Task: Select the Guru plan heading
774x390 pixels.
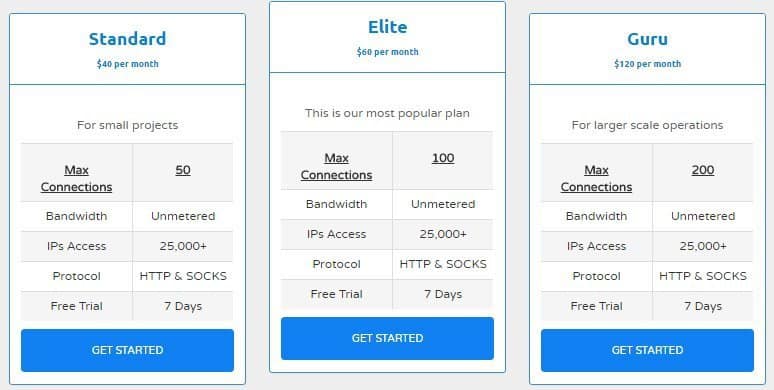Action: [647, 39]
